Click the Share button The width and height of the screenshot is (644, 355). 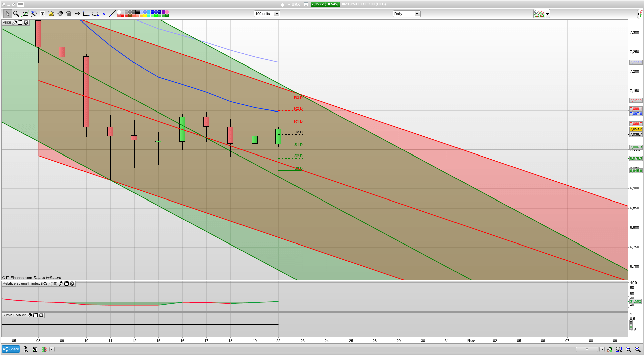click(x=11, y=349)
